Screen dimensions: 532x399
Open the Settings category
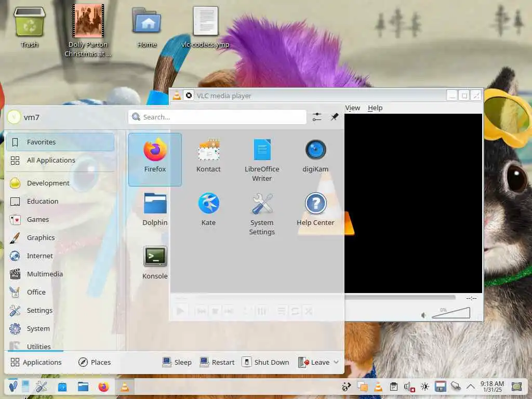(60, 311)
